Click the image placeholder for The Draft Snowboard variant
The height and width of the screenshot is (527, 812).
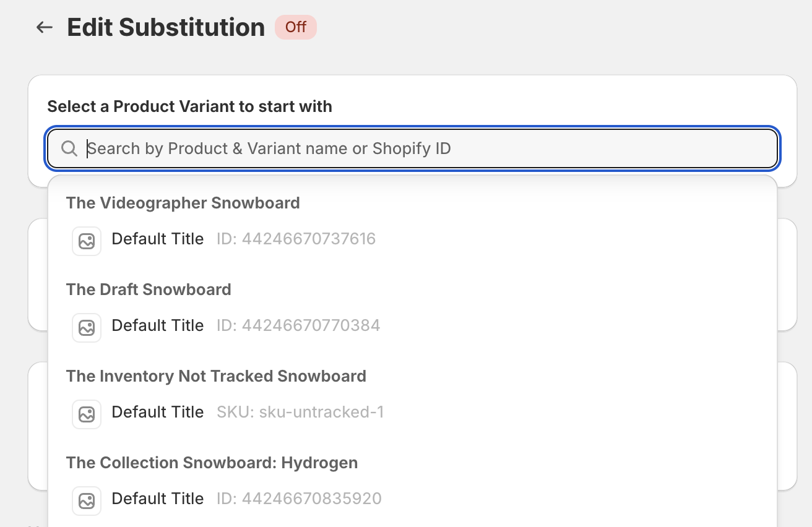(86, 328)
